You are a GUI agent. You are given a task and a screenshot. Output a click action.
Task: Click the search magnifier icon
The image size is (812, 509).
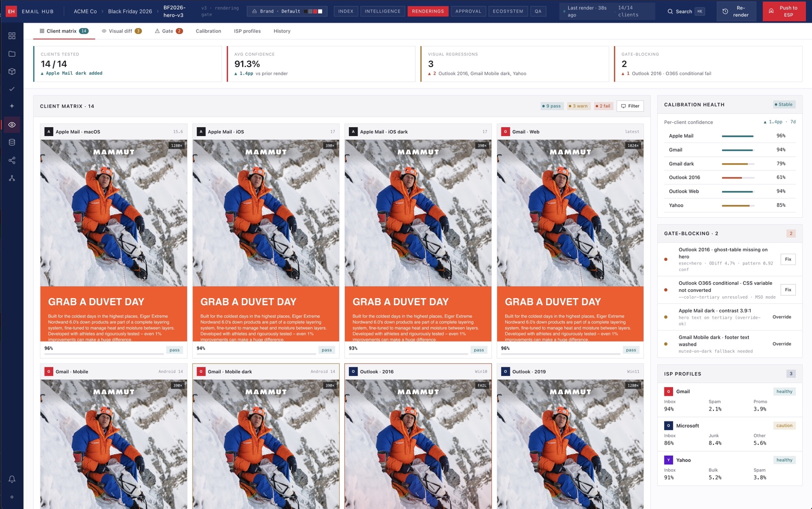(x=670, y=11)
